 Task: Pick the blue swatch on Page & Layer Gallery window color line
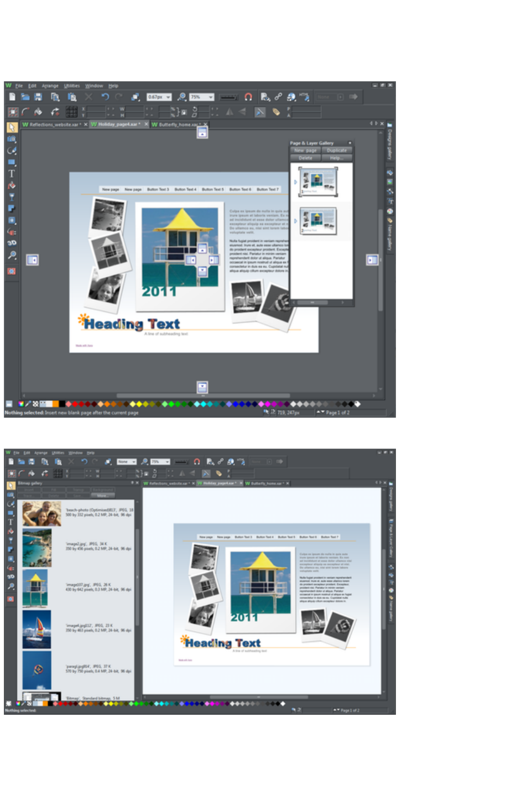tap(234, 404)
